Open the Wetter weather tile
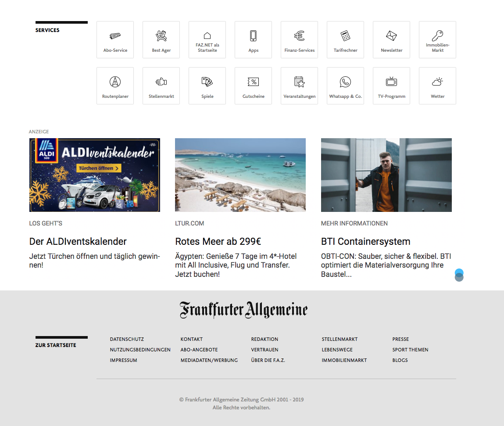The image size is (504, 426). pos(437,86)
